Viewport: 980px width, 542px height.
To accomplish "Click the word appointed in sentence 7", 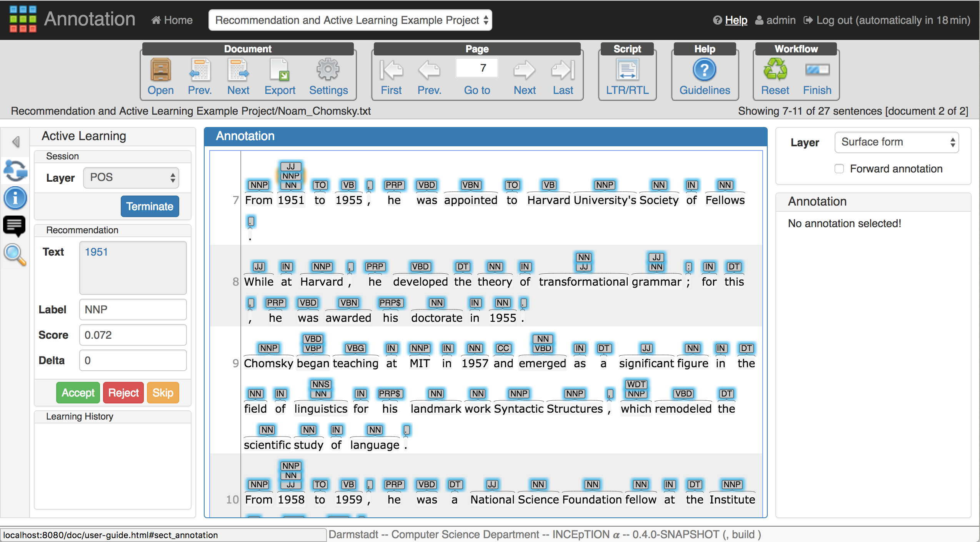I will 471,200.
